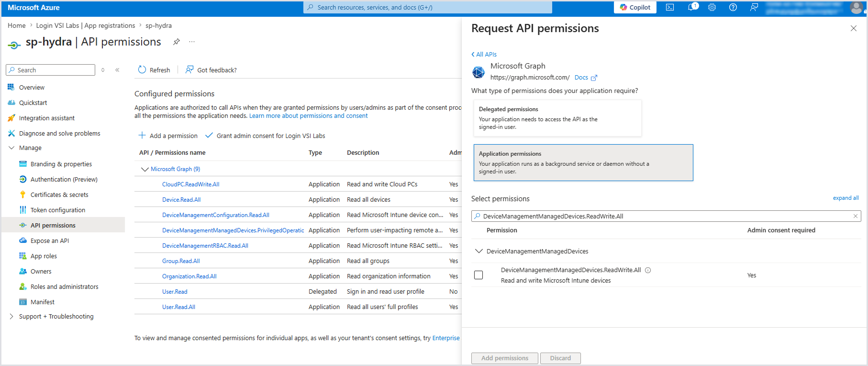The height and width of the screenshot is (366, 868).
Task: Open Manifest menu item
Action: [43, 302]
